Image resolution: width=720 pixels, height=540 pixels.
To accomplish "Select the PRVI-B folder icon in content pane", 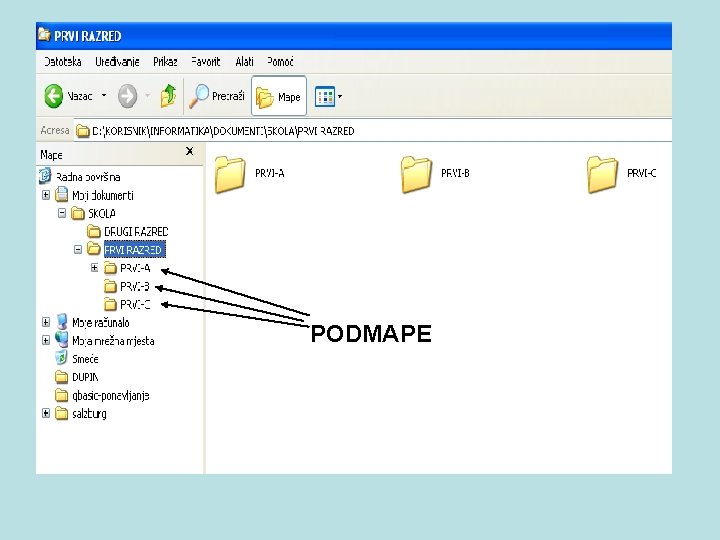I will click(416, 174).
